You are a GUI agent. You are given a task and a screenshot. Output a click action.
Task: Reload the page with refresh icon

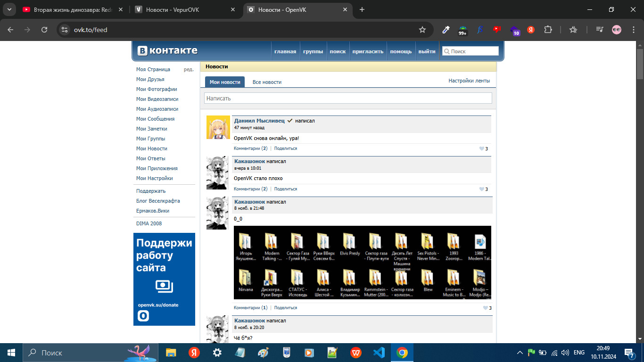point(44,30)
